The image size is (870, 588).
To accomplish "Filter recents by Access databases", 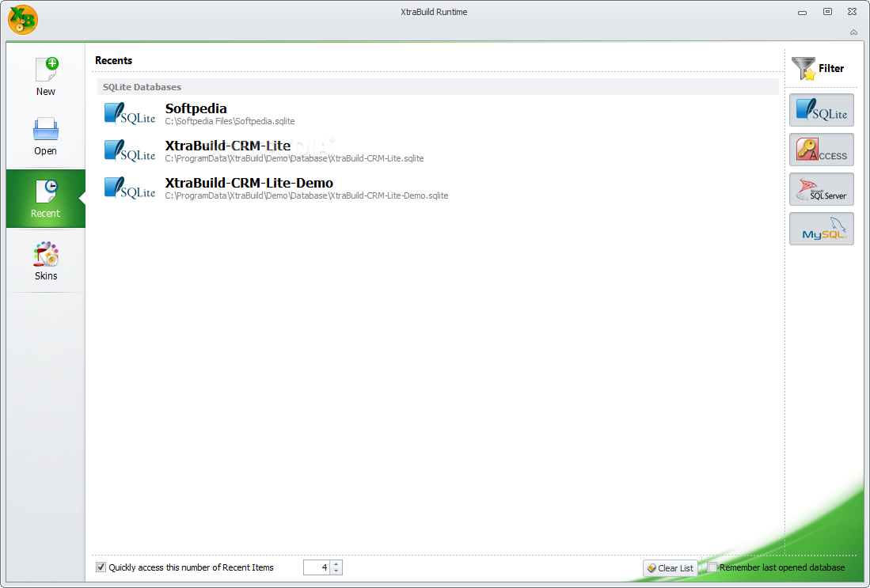I will 821,150.
